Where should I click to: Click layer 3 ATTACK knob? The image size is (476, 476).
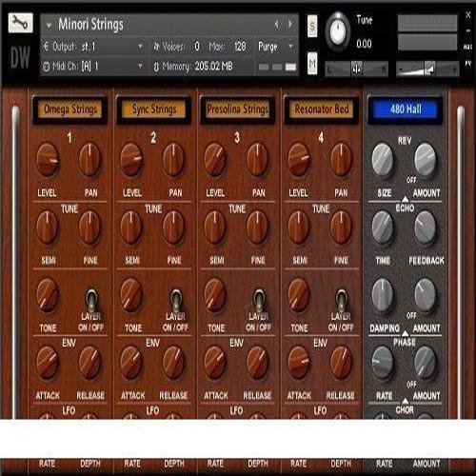(x=215, y=363)
